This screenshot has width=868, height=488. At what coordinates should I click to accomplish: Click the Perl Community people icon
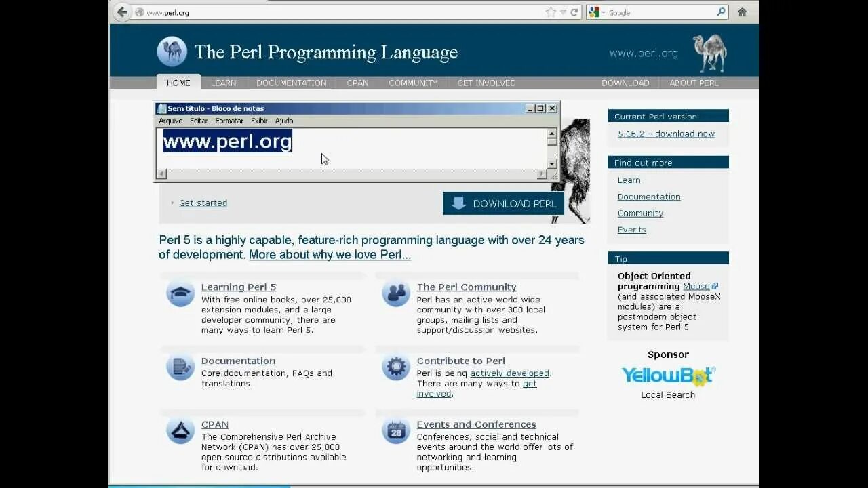pyautogui.click(x=395, y=292)
